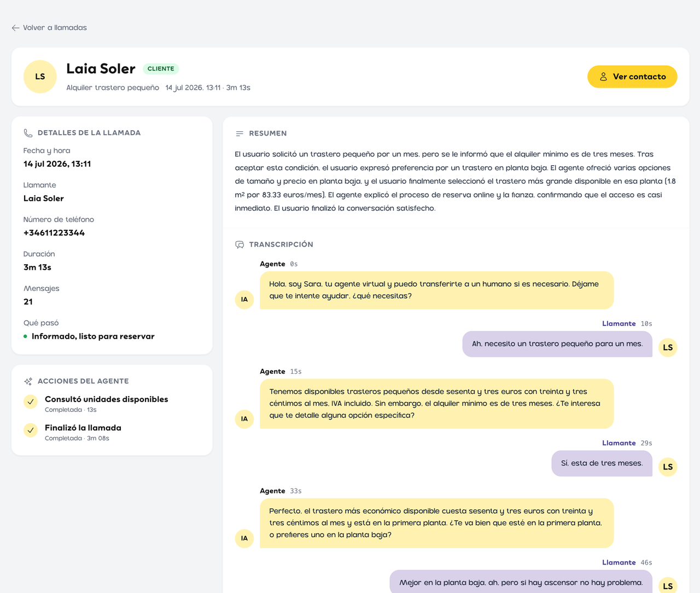Click the LS avatar by the 29s caller message
This screenshot has height=593, width=700.
tap(668, 467)
